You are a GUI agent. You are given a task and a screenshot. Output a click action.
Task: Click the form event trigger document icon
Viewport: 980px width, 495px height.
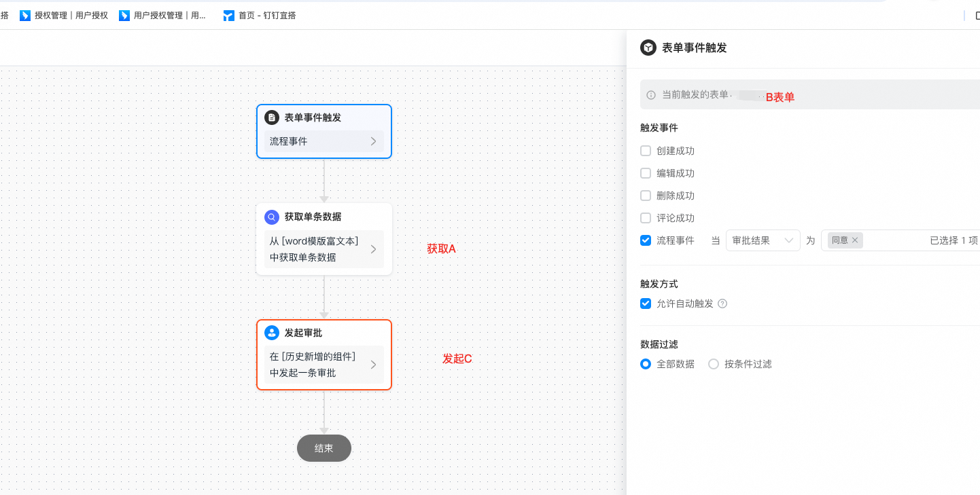click(272, 117)
